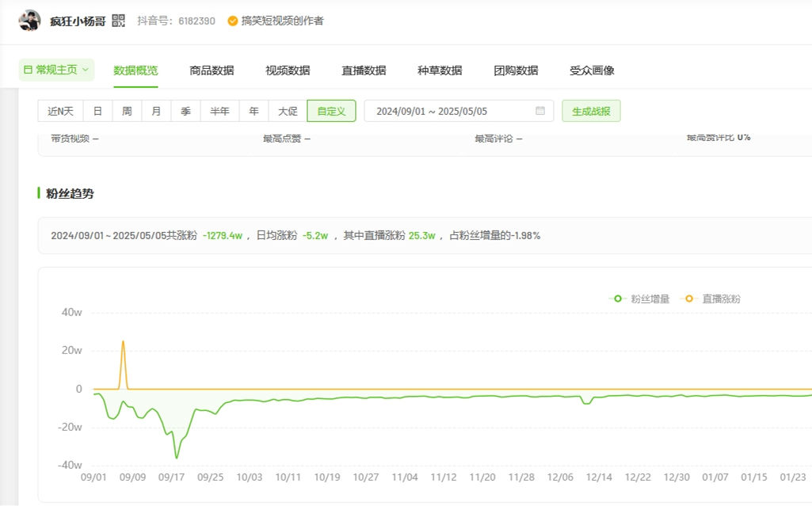Click the yellow 直播涨粉 legend marker
This screenshot has width=812, height=506.
[x=688, y=299]
